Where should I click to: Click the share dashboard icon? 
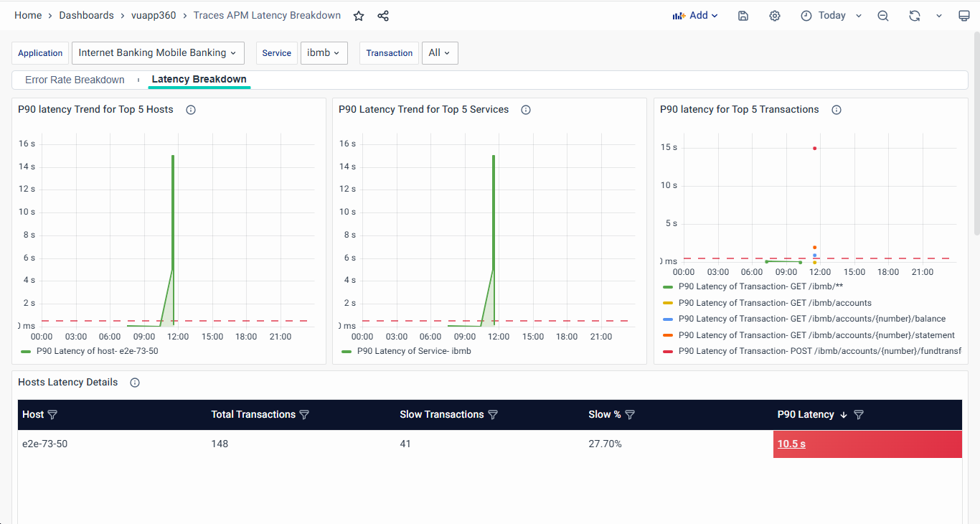383,16
